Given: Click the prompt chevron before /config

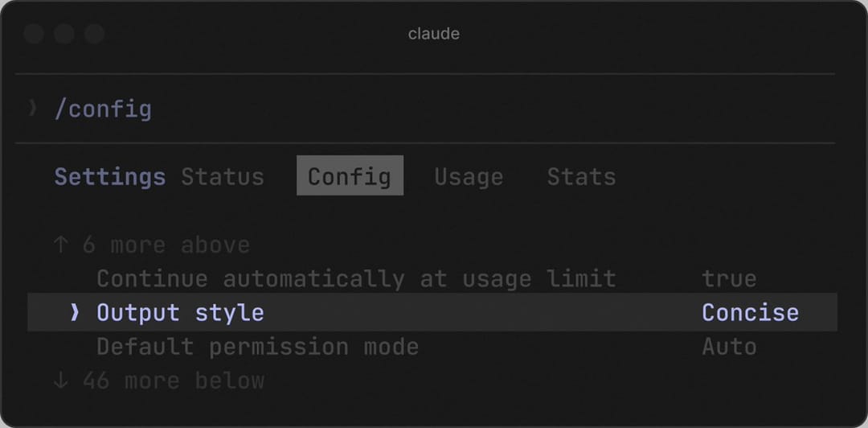Looking at the screenshot, I should pos(33,108).
